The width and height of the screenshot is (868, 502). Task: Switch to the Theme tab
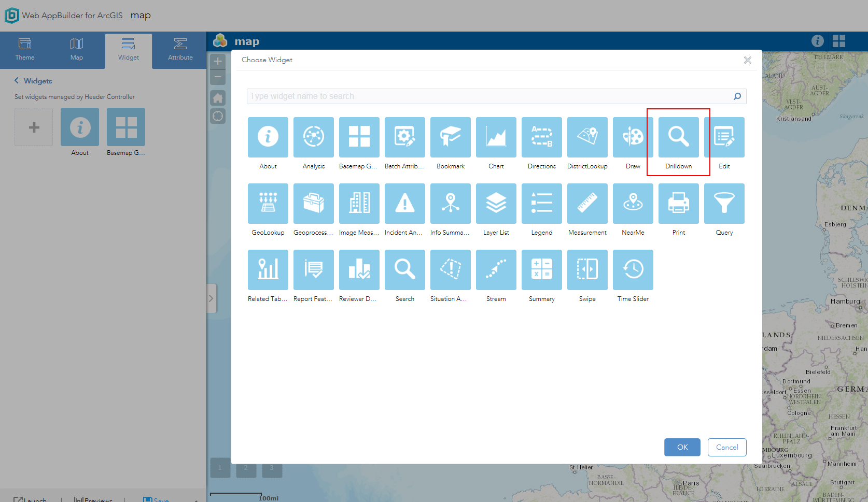pyautogui.click(x=25, y=50)
